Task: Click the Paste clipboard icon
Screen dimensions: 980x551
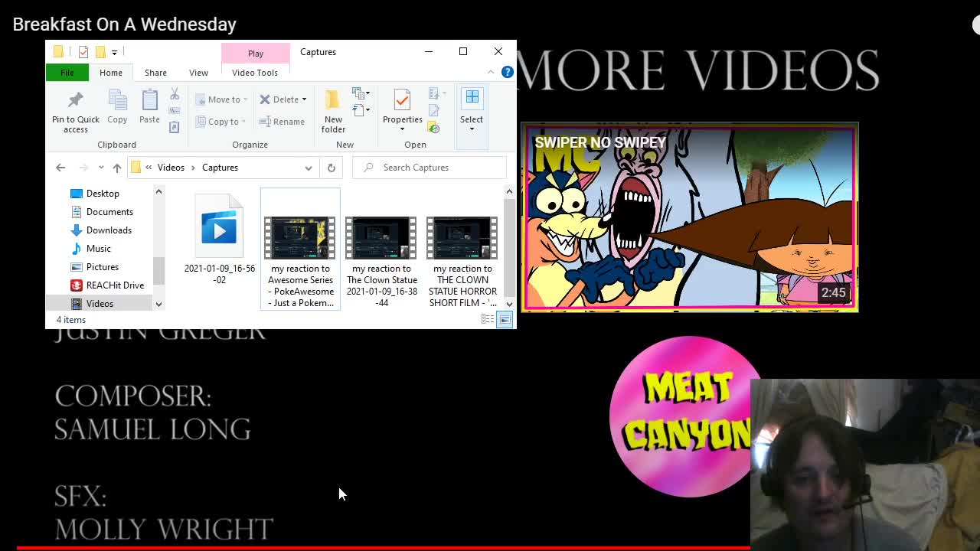Action: (x=149, y=100)
